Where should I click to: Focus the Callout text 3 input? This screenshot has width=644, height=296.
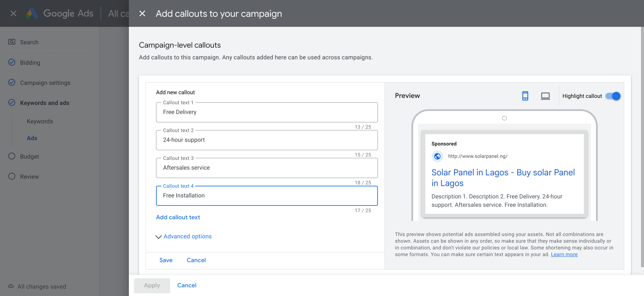[x=267, y=168]
